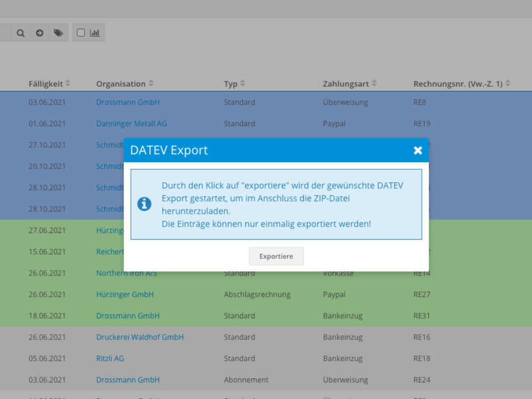Toggle the checkbox next to chart icon
532x399 pixels.
click(81, 33)
